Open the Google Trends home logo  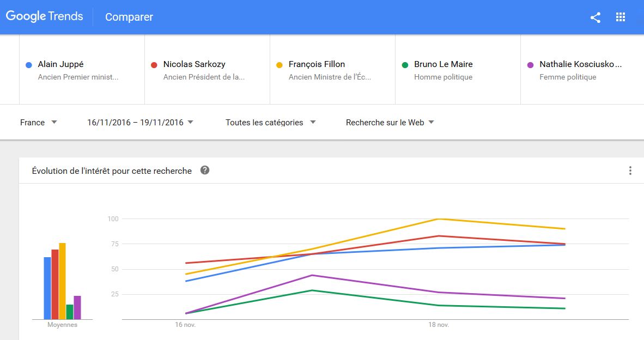click(x=44, y=16)
